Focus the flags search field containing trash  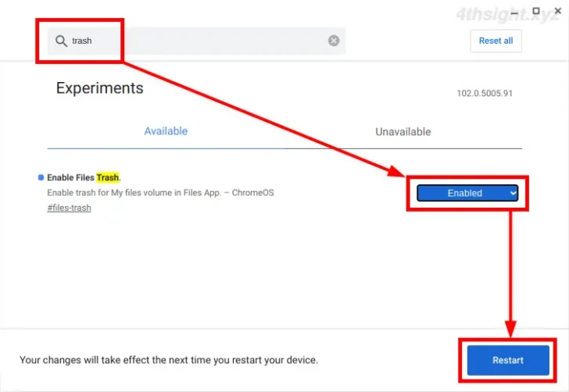(x=196, y=41)
